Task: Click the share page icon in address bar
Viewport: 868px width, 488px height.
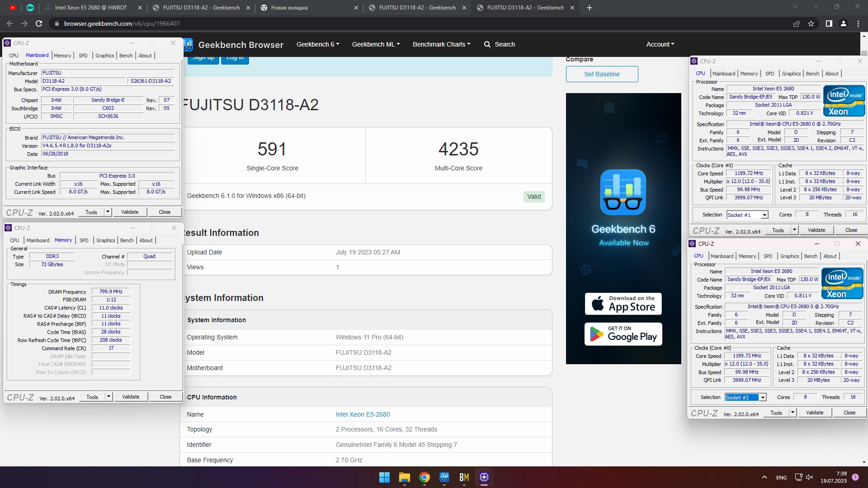Action: point(797,23)
